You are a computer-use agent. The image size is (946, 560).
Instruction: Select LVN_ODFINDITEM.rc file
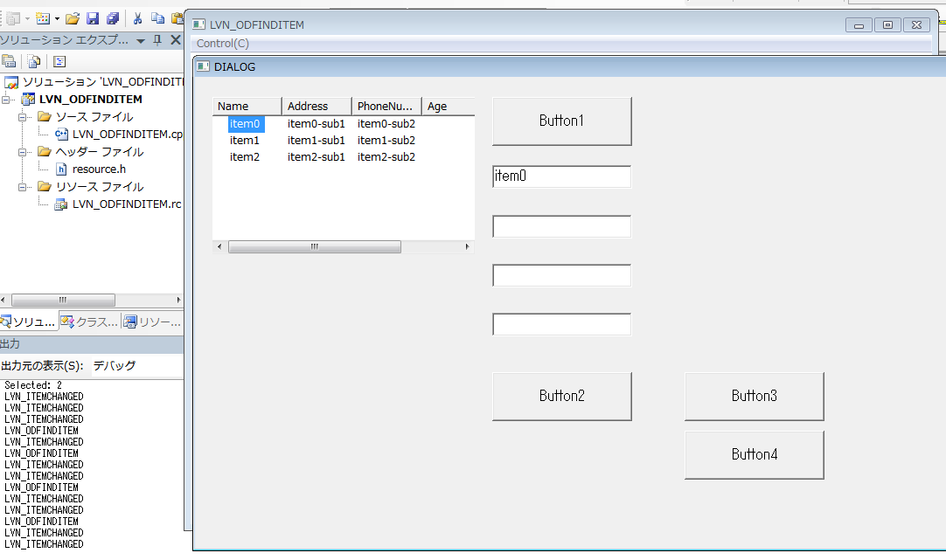pos(127,204)
